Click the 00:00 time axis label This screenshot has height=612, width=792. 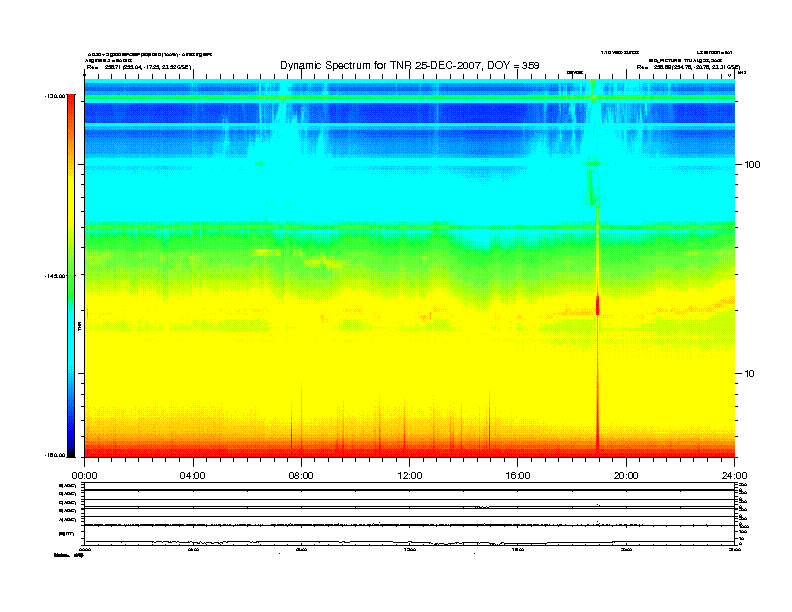84,476
